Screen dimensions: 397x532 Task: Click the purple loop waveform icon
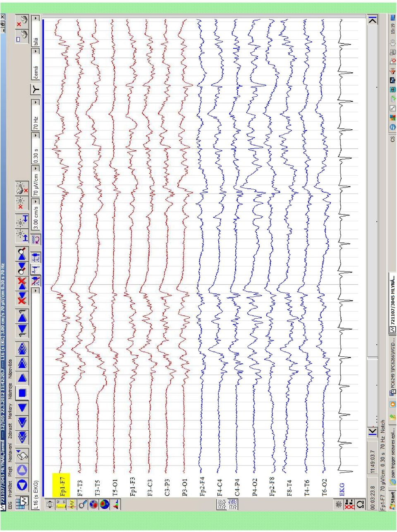[36, 239]
